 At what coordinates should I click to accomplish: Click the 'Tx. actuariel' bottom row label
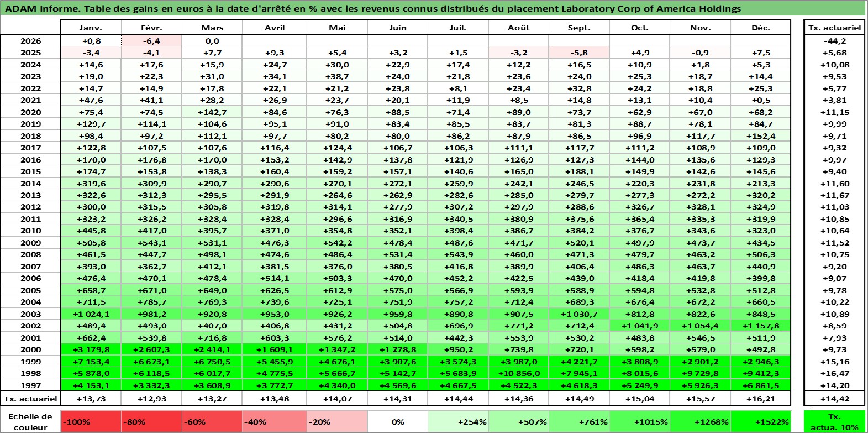pyautogui.click(x=31, y=399)
